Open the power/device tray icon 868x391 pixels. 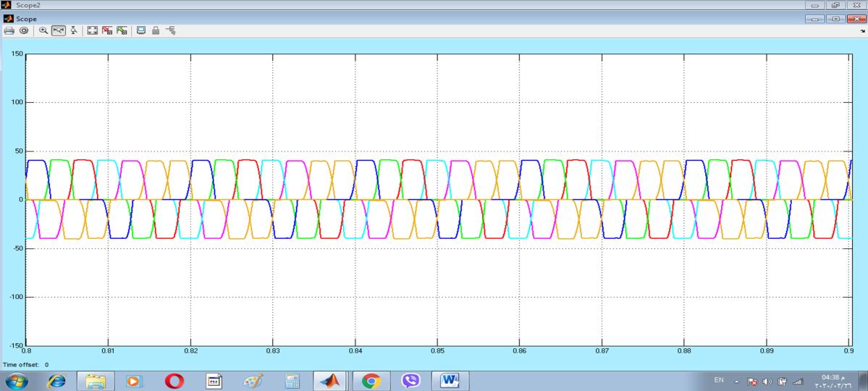point(782,382)
